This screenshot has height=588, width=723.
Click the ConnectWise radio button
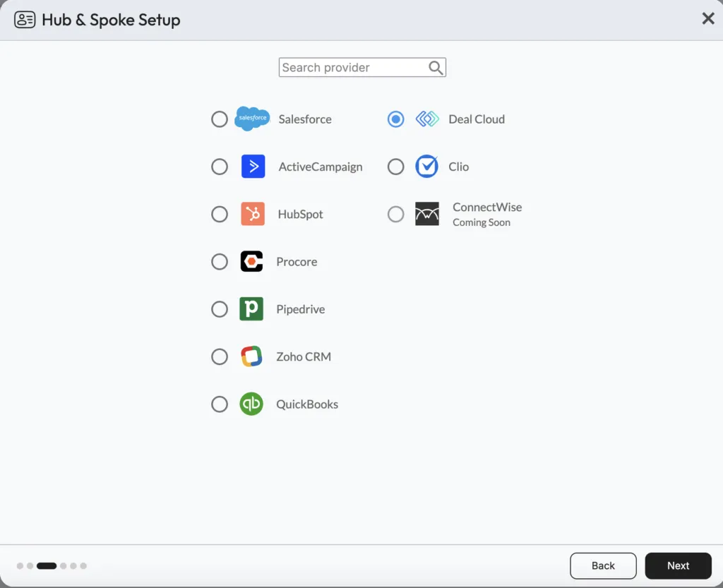[395, 214]
